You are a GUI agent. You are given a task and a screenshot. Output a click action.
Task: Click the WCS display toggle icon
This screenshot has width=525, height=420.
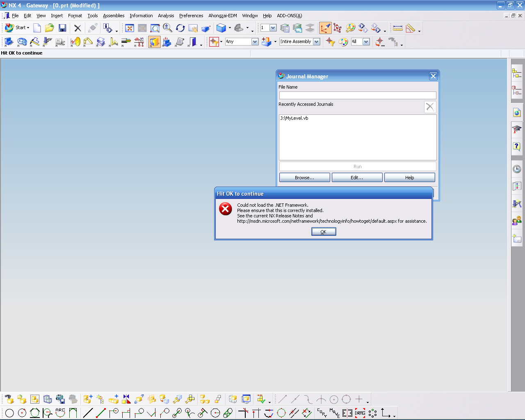click(325, 28)
